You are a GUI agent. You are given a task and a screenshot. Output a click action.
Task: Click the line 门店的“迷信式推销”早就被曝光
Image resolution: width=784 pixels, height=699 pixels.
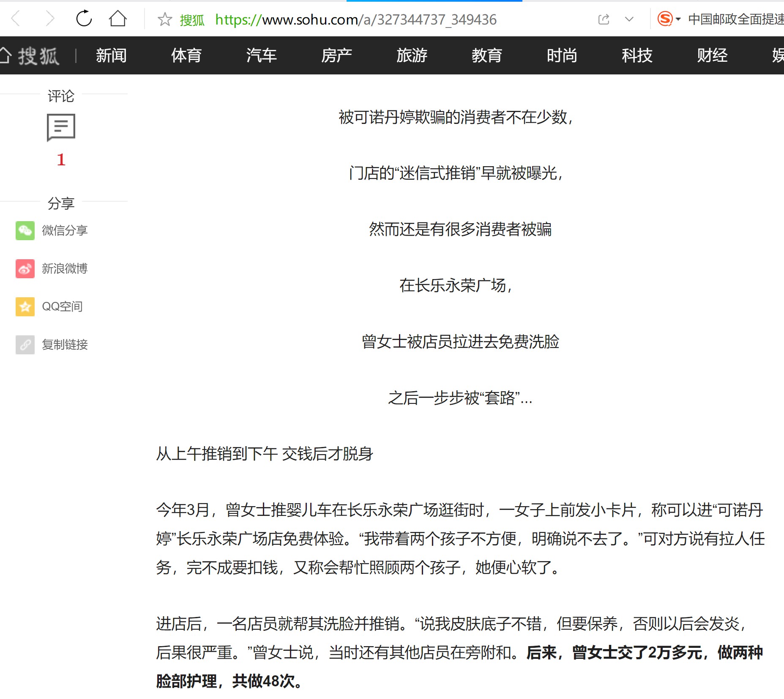tap(456, 173)
